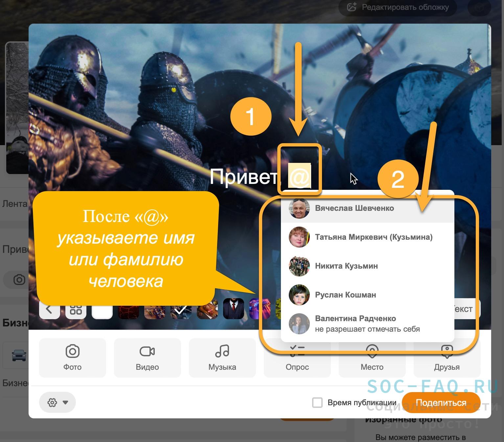
Task: Open post settings gear dropdown
Action: click(57, 402)
